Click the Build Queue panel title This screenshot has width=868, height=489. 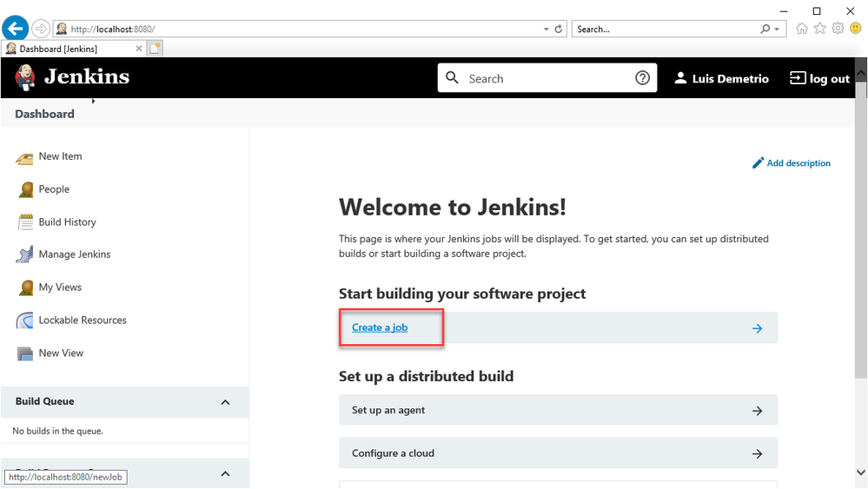tap(45, 401)
